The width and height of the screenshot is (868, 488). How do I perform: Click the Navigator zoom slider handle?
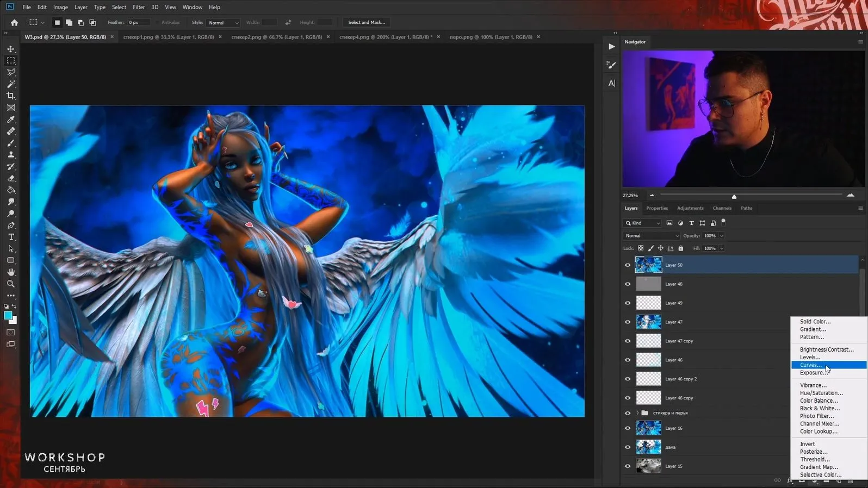(734, 196)
